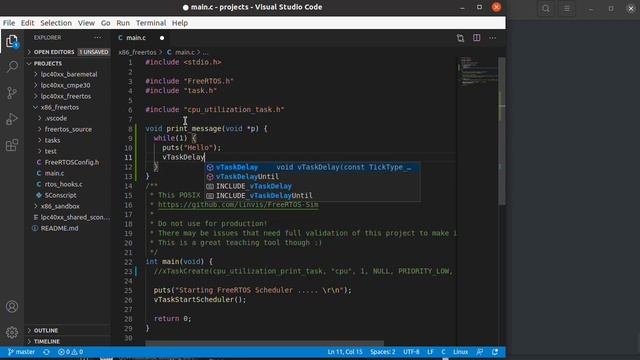Open Run and Debug view icon
The height and width of the screenshot is (360, 640).
coord(12,119)
